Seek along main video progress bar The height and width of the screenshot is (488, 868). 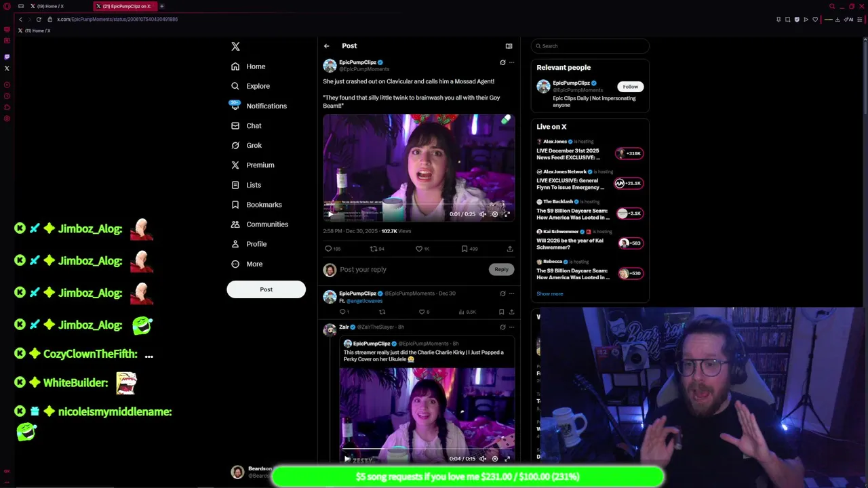point(418,205)
